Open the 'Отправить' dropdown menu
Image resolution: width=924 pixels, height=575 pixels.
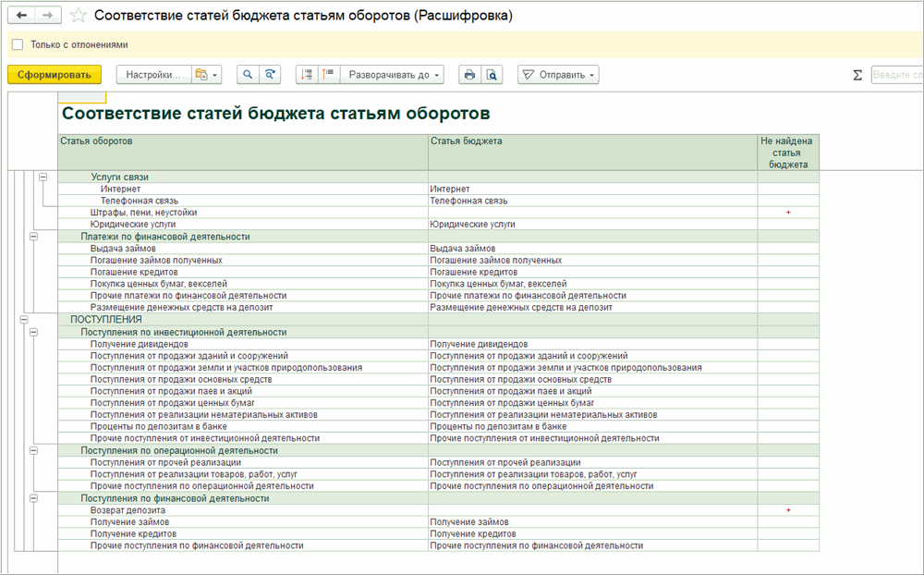click(558, 75)
